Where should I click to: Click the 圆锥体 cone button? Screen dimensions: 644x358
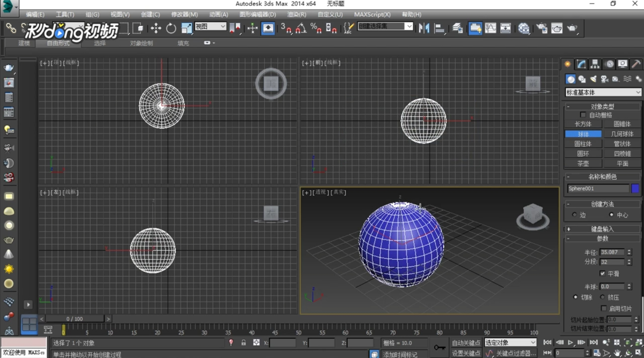pos(622,124)
